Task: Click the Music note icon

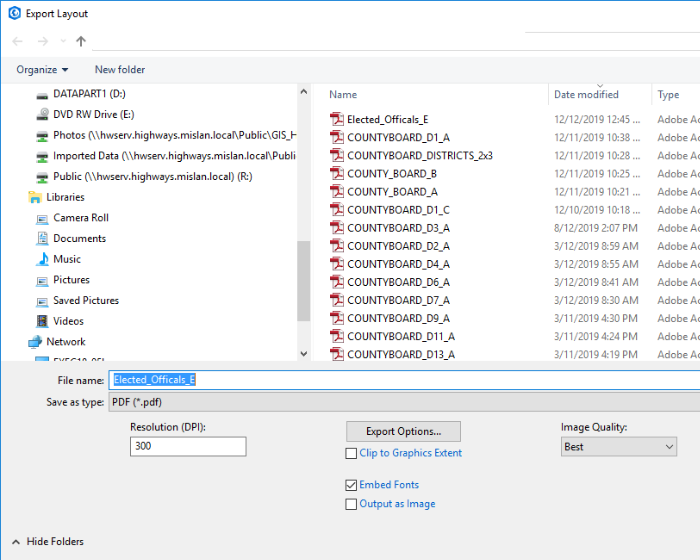Action: [x=42, y=259]
